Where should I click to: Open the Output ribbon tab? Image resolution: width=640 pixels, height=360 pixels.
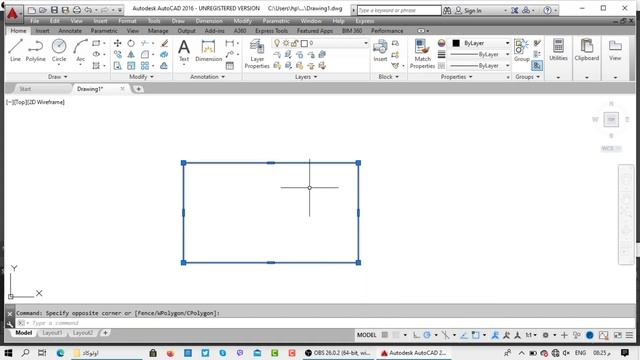coord(187,31)
